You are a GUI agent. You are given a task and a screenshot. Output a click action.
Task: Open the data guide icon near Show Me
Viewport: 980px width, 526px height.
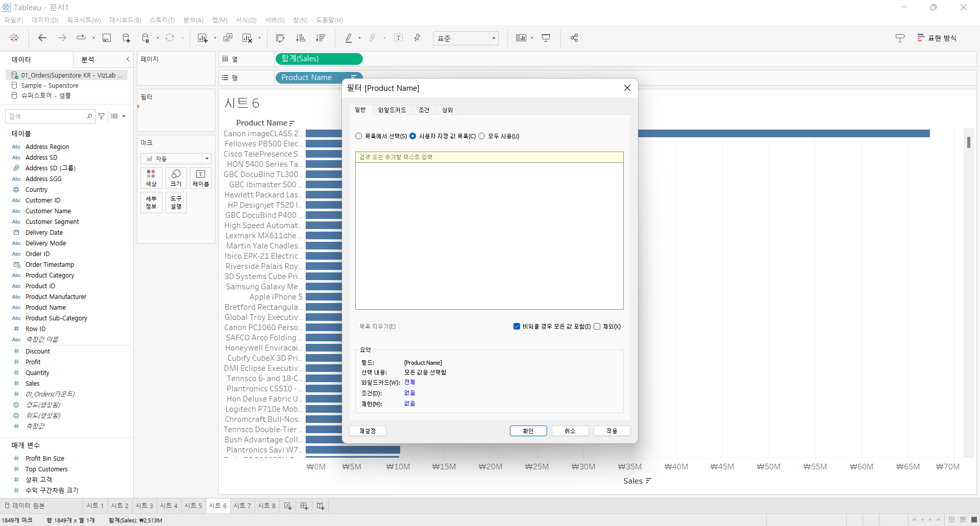[900, 38]
